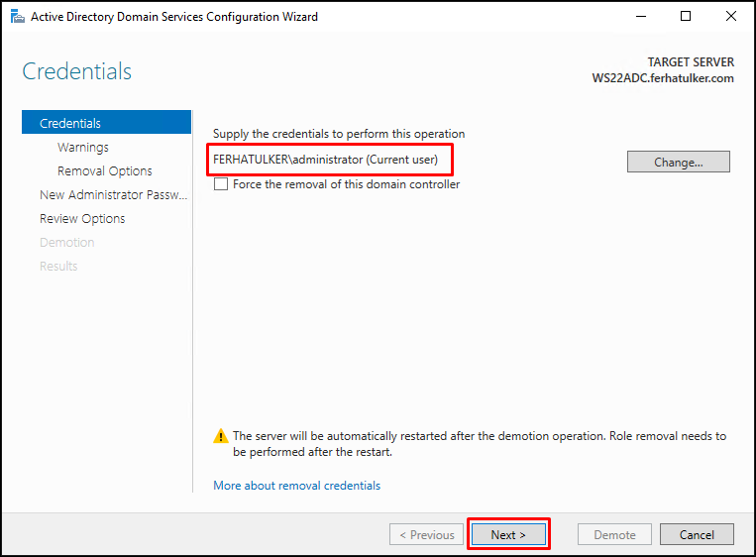Jump to Review Options step
Screen dimensions: 756x557
tap(82, 219)
